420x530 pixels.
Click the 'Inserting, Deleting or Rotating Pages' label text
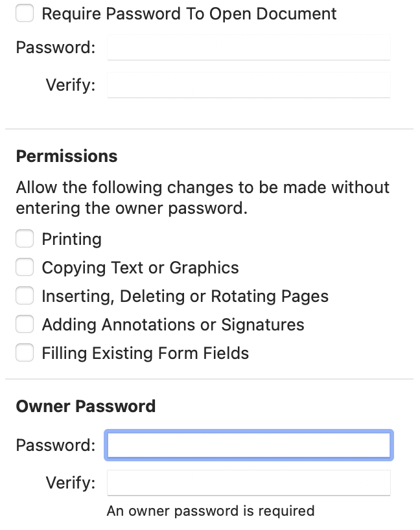click(185, 296)
